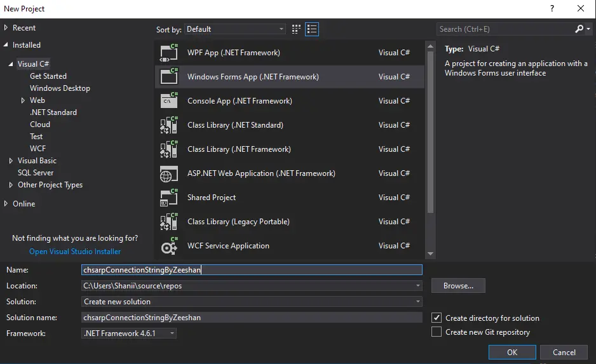Switch to small icons view
596x364 pixels.
(x=296, y=29)
